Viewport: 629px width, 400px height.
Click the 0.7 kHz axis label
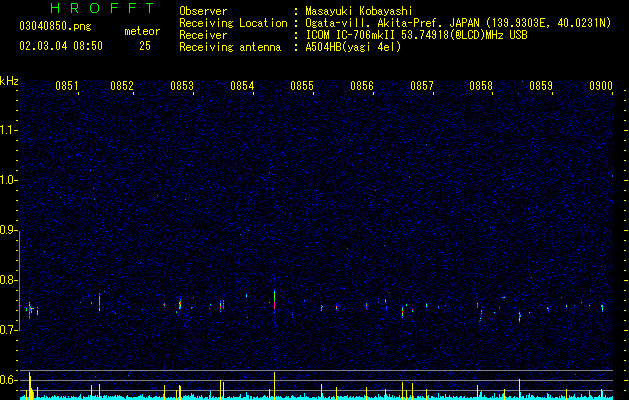click(x=8, y=330)
